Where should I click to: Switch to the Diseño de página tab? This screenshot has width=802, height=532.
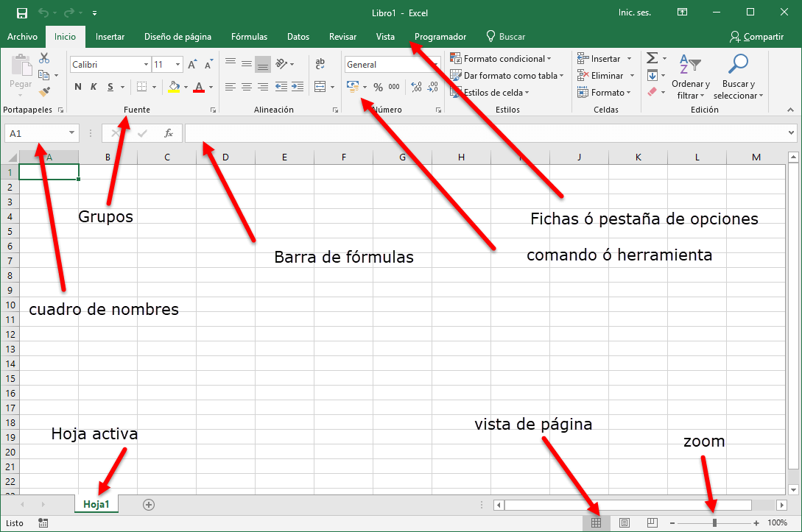click(177, 37)
